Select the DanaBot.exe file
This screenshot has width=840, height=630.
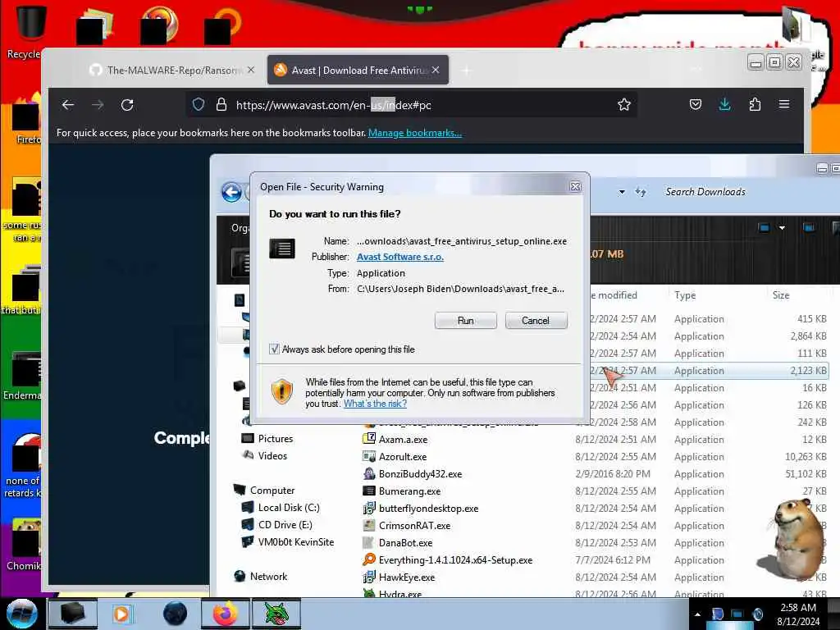point(405,543)
